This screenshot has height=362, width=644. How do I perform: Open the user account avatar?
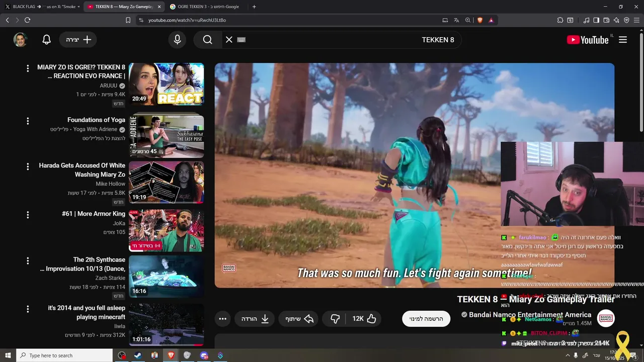tap(20, 40)
